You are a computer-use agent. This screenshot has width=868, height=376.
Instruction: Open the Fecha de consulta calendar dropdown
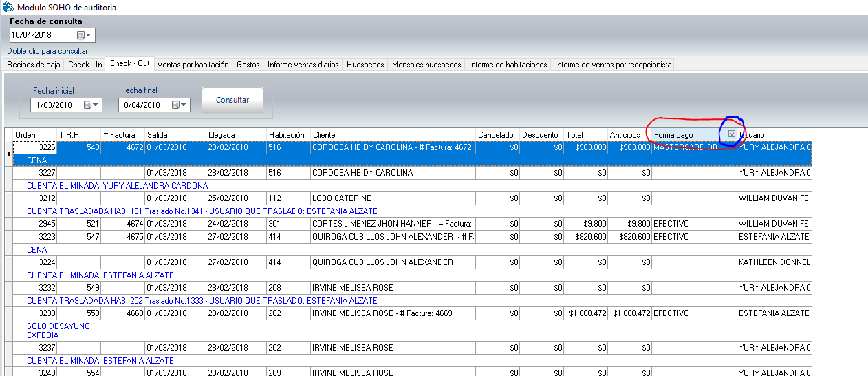85,35
